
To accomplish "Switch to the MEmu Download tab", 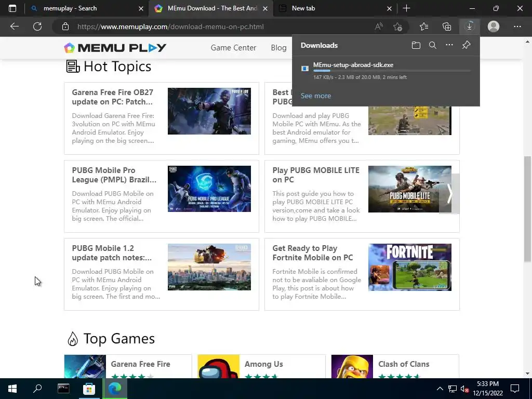I will (x=211, y=8).
